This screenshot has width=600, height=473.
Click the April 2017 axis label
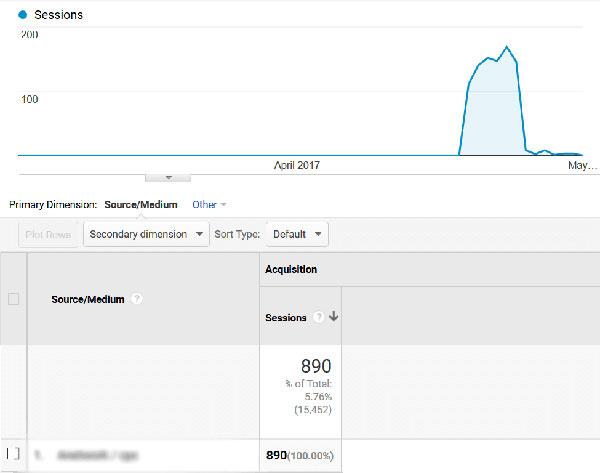point(297,165)
